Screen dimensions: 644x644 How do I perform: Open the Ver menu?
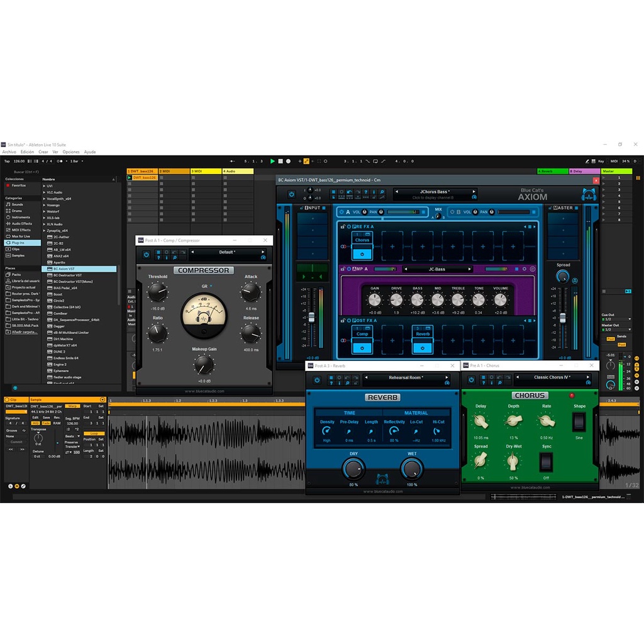55,152
